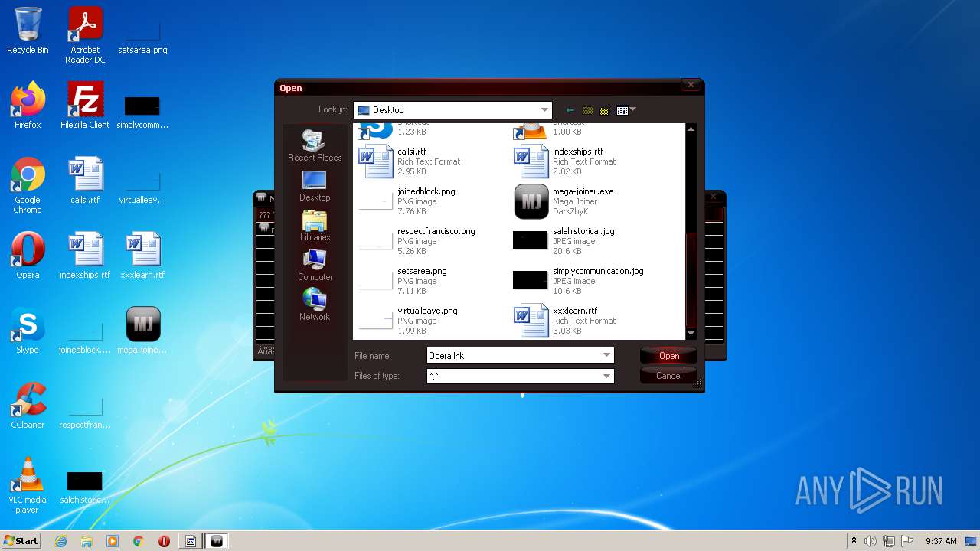Create a new folder icon in Open dialog
Screen dimensions: 980x551
604,110
